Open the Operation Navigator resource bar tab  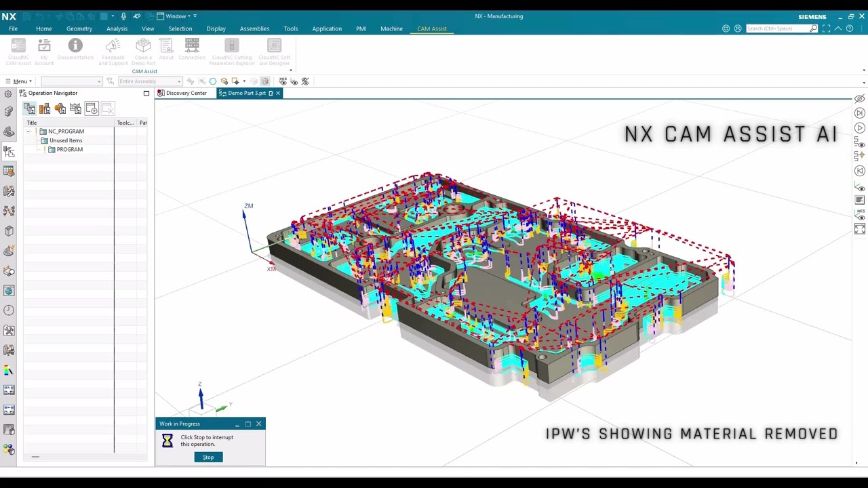click(x=9, y=152)
